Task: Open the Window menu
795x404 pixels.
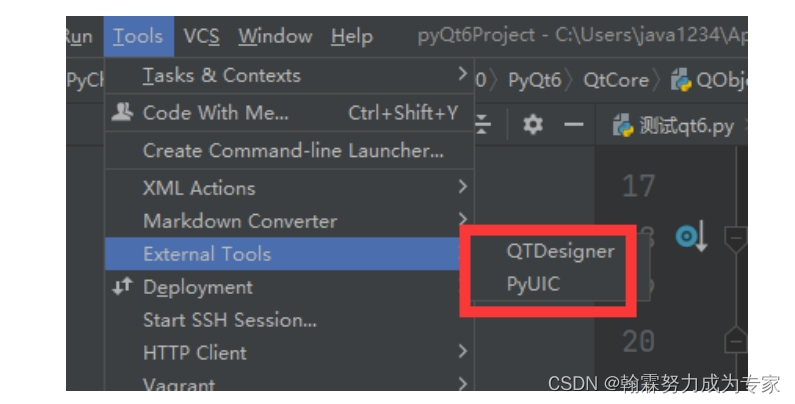Action: (x=275, y=36)
